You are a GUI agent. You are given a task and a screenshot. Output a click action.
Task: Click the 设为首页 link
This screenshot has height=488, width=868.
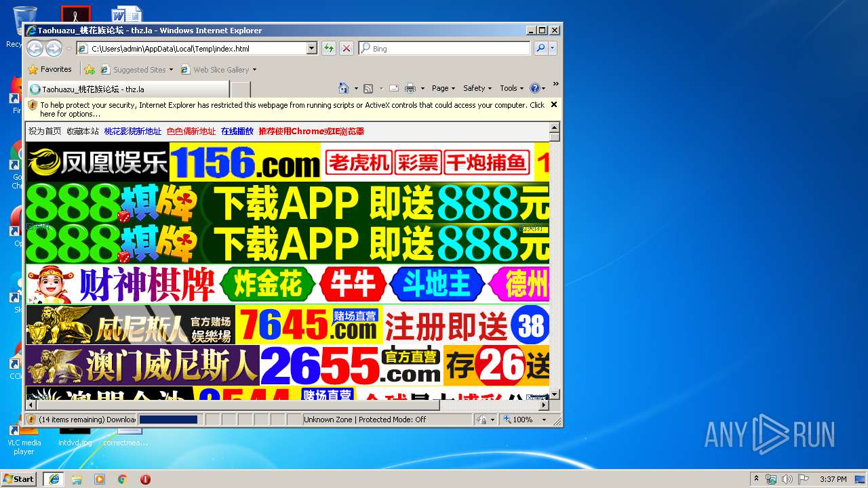click(x=45, y=131)
